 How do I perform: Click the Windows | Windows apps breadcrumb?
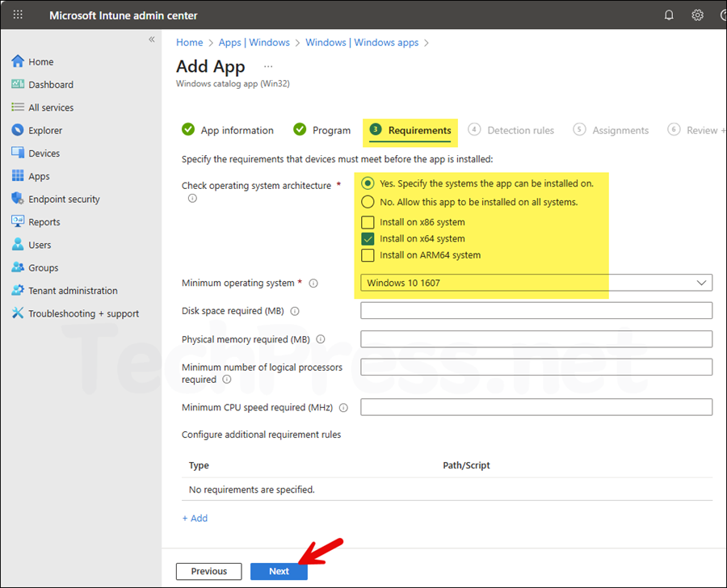click(x=362, y=43)
